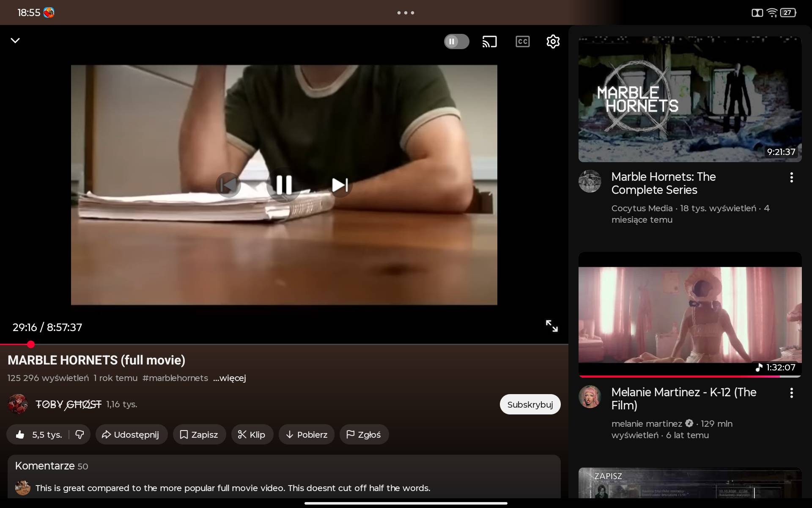
Task: Tap the Wi-Fi status icon
Action: (x=772, y=13)
